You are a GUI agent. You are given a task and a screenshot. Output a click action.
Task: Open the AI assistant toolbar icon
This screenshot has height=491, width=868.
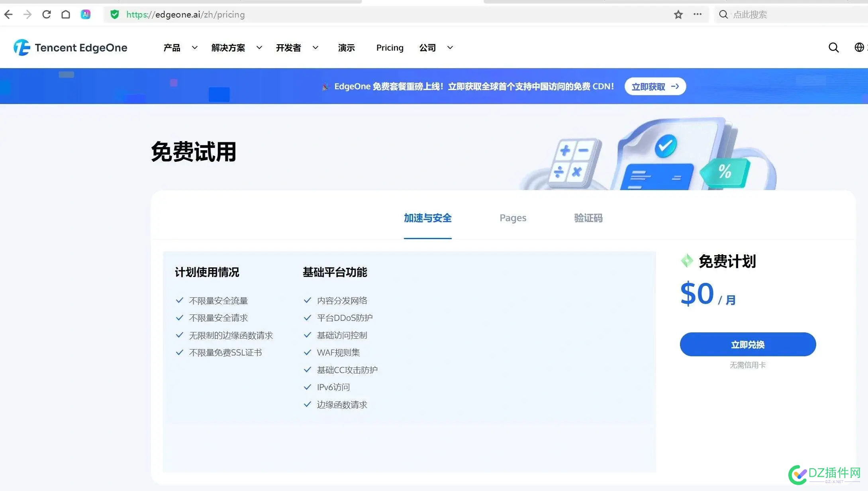85,15
